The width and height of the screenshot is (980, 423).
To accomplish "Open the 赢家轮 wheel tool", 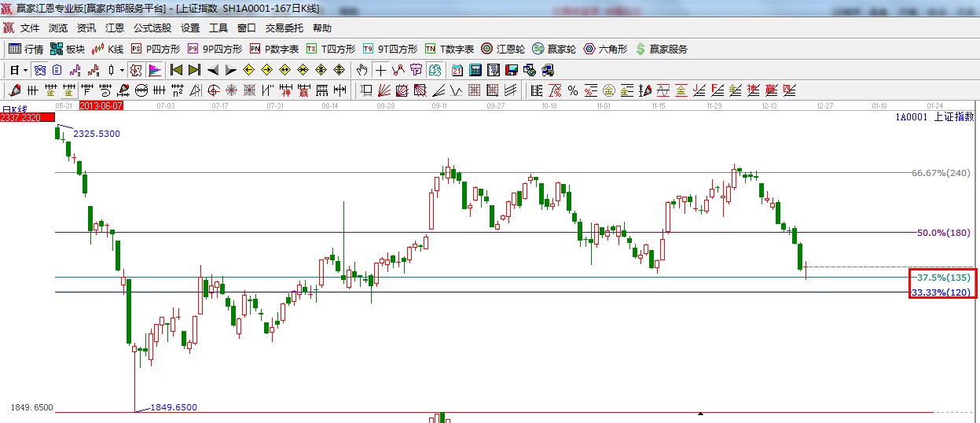I will (554, 49).
